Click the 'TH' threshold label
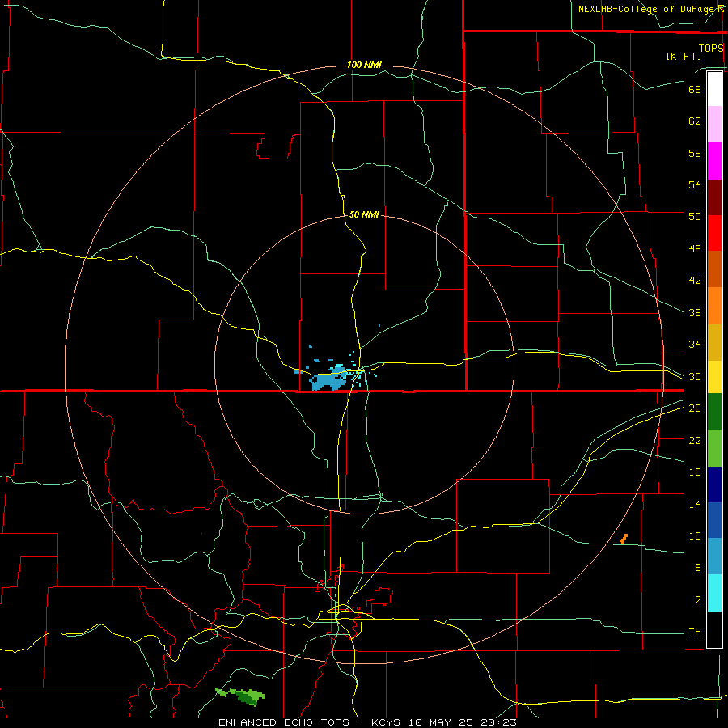The image size is (728, 728). [695, 632]
